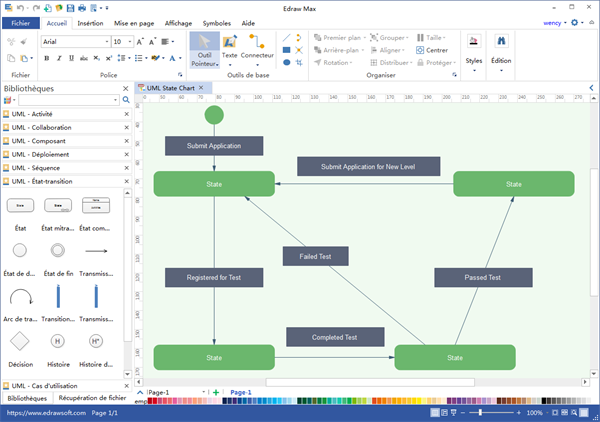Toggle underline text formatting

point(72,59)
